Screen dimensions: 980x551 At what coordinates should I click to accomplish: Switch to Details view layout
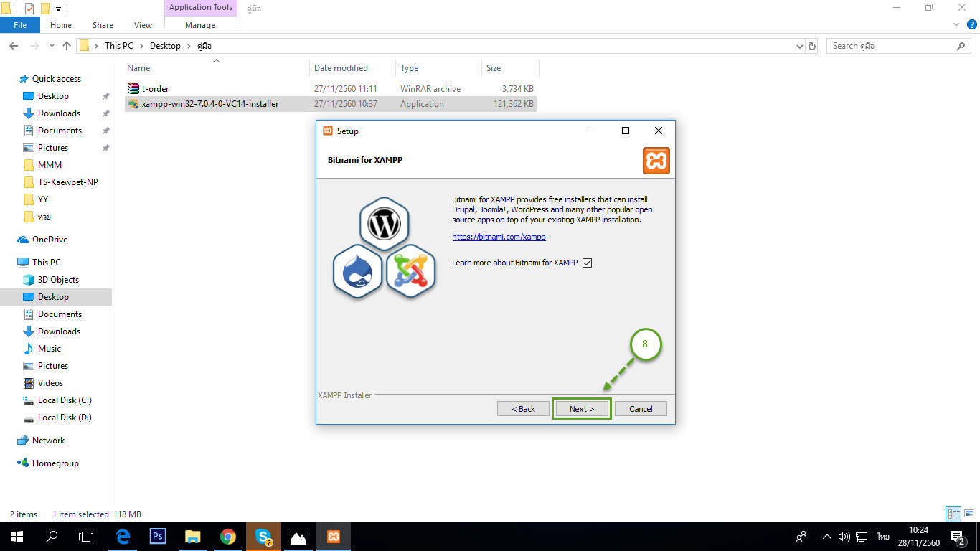tap(953, 514)
